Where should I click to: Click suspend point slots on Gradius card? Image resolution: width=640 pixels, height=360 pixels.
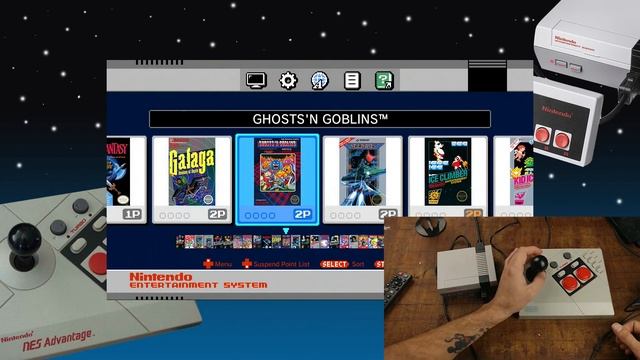point(345,215)
